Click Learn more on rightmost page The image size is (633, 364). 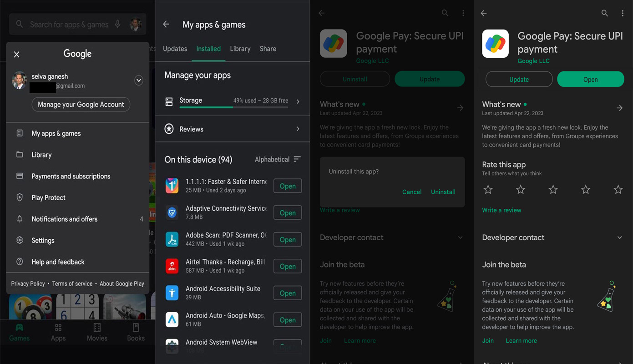click(521, 340)
